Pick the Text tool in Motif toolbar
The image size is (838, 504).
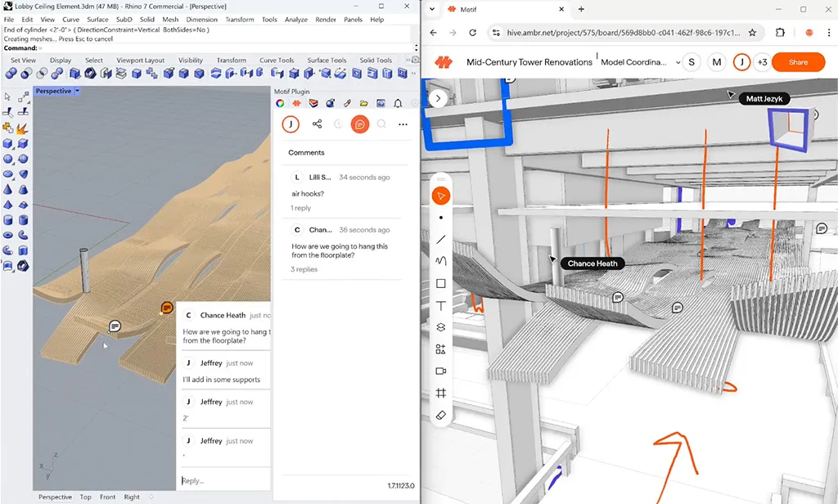[x=440, y=306]
